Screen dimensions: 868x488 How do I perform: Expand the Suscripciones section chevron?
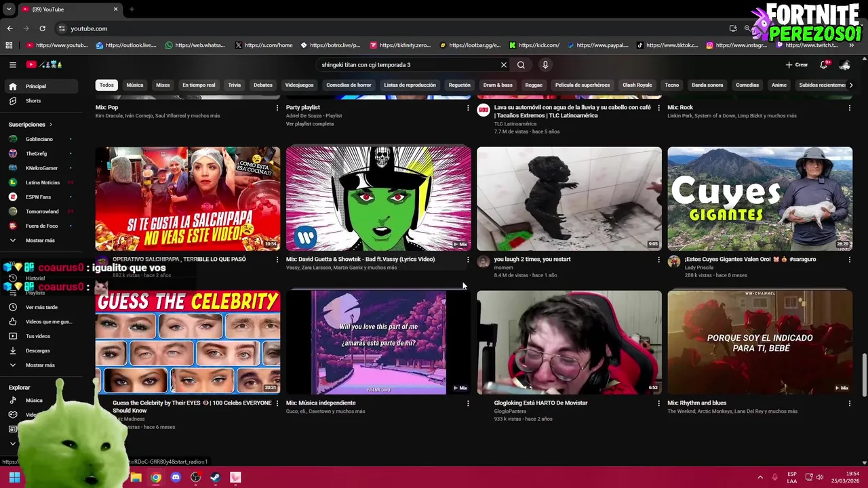pos(50,125)
